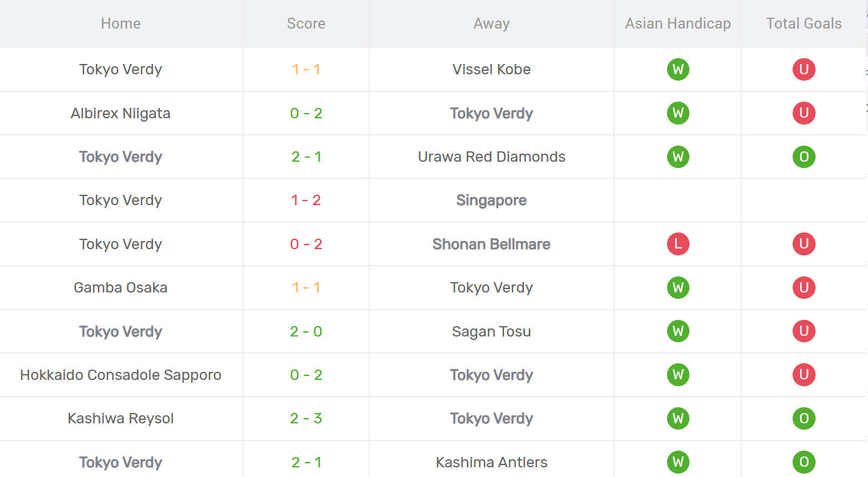This screenshot has width=868, height=477.
Task: Click the W badge in Hokkaido Consadole Sapporo row
Action: pos(678,375)
